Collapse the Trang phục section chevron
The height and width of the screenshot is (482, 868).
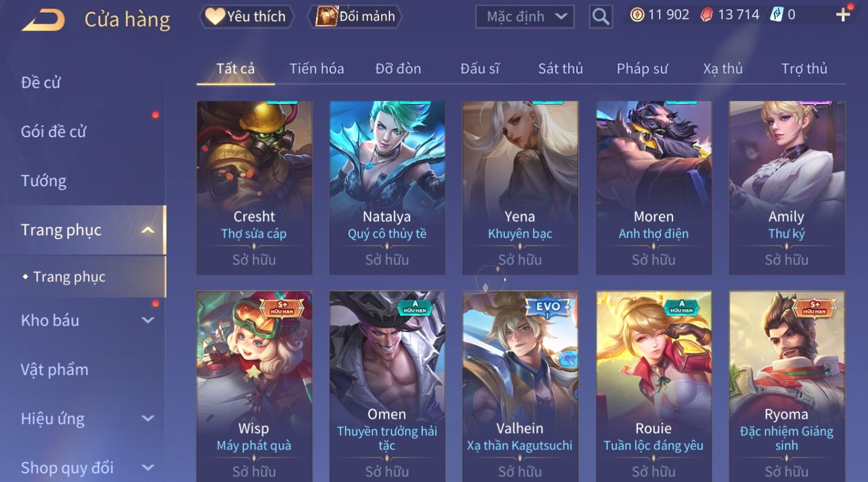(148, 230)
